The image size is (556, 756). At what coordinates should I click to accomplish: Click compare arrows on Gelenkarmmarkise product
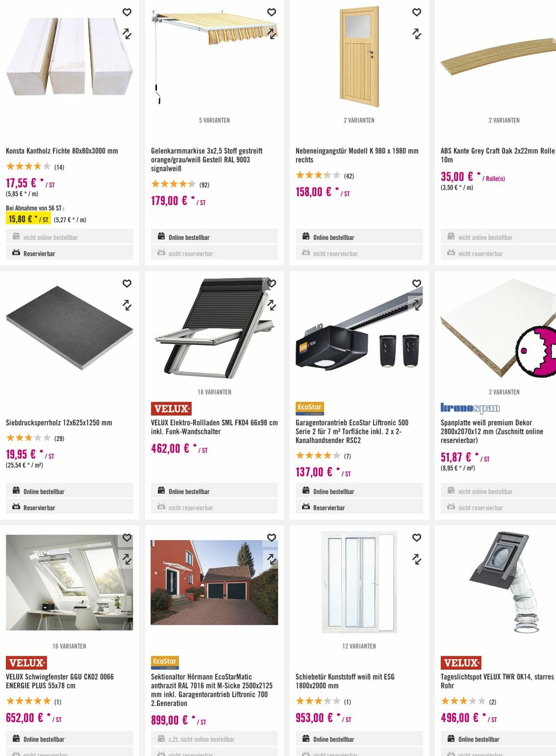click(272, 34)
